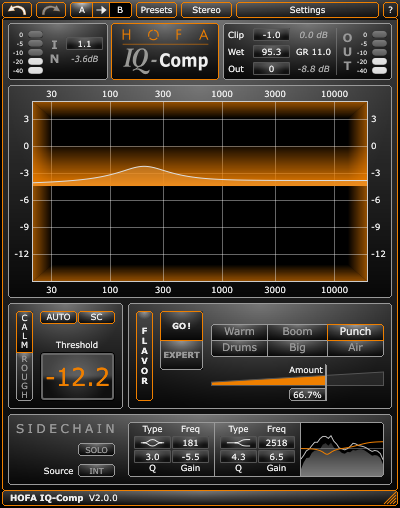400x508 pixels.
Task: Open the Stereo channel mode dropdown
Action: point(206,10)
